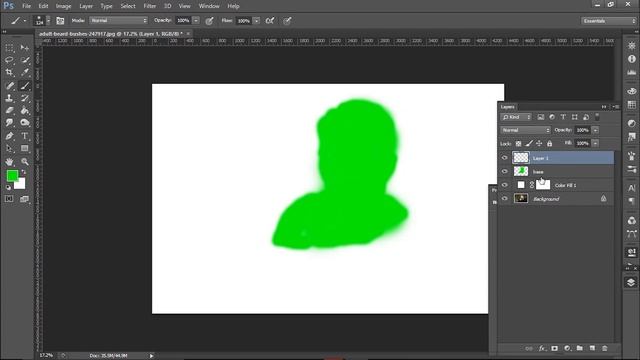Swap foreground and background colors
The width and height of the screenshot is (640, 360).
tap(23, 173)
